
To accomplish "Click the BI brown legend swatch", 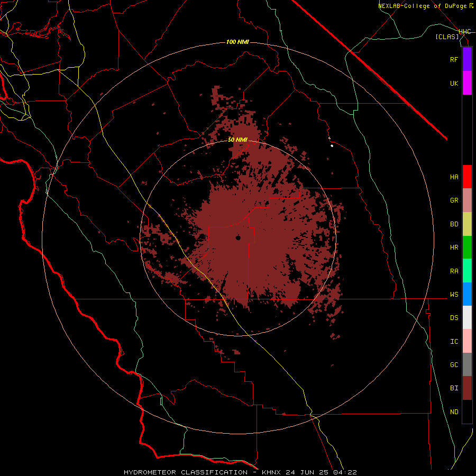I will [467, 388].
